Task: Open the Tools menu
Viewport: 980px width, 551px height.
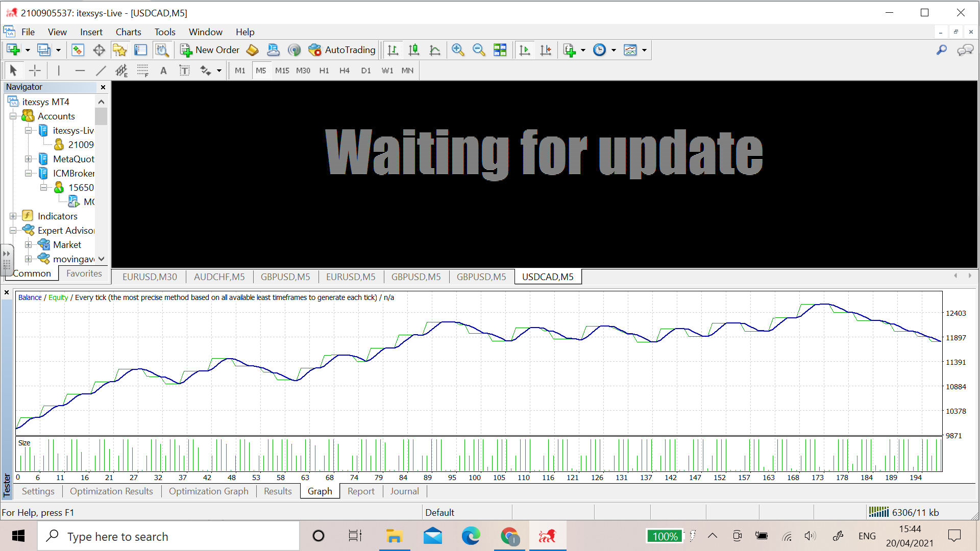Action: coord(165,32)
